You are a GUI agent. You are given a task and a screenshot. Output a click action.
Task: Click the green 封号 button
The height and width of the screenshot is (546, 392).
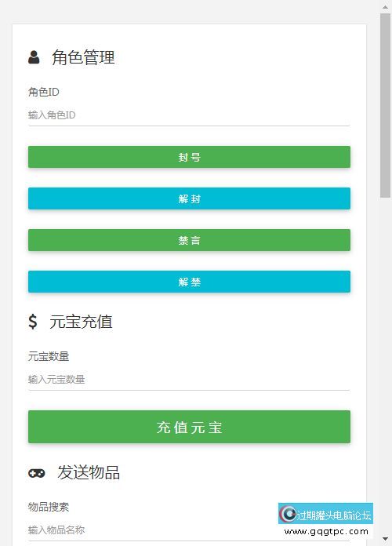[189, 157]
